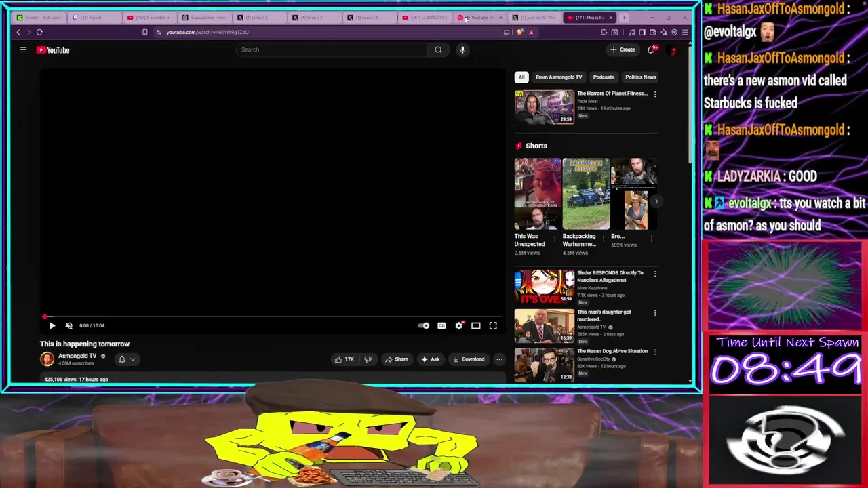
Task: Play the video
Action: (x=52, y=325)
